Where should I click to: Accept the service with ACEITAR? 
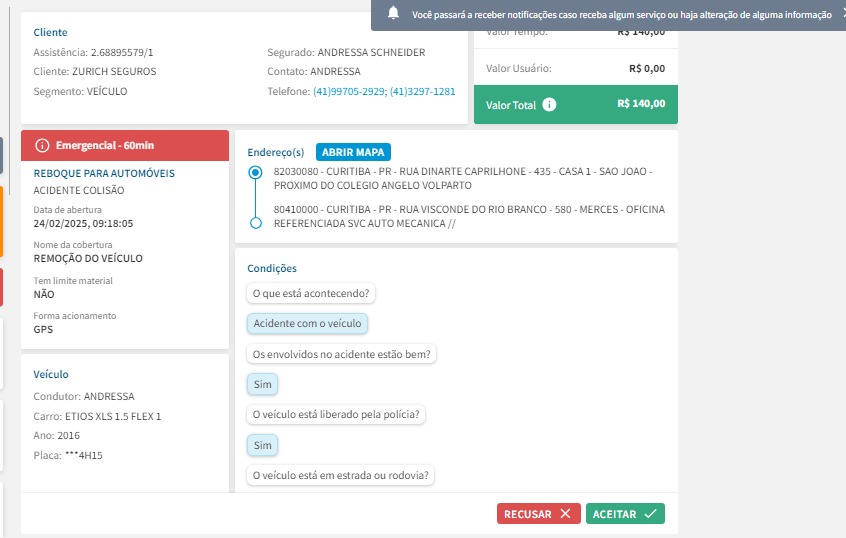click(625, 514)
